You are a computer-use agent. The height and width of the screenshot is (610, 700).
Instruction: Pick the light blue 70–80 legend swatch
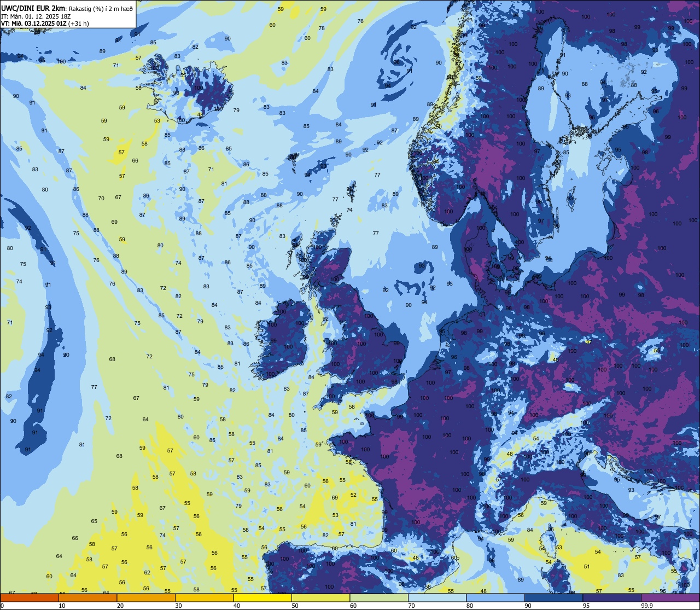(437, 597)
